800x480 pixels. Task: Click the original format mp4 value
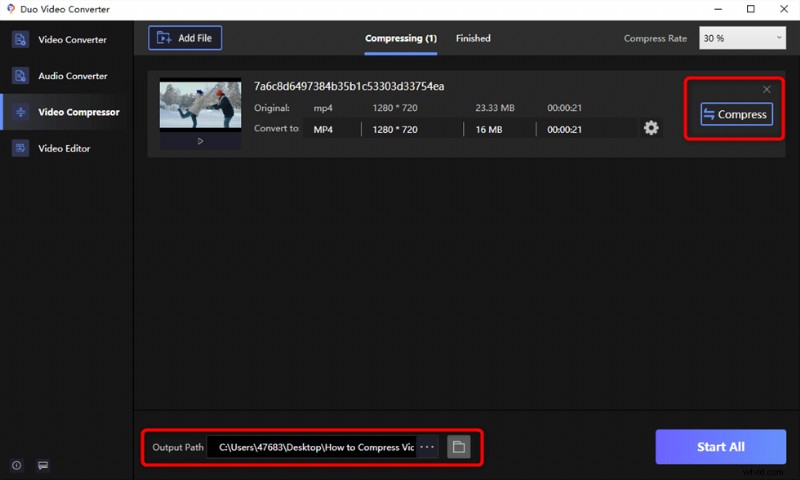pos(323,108)
